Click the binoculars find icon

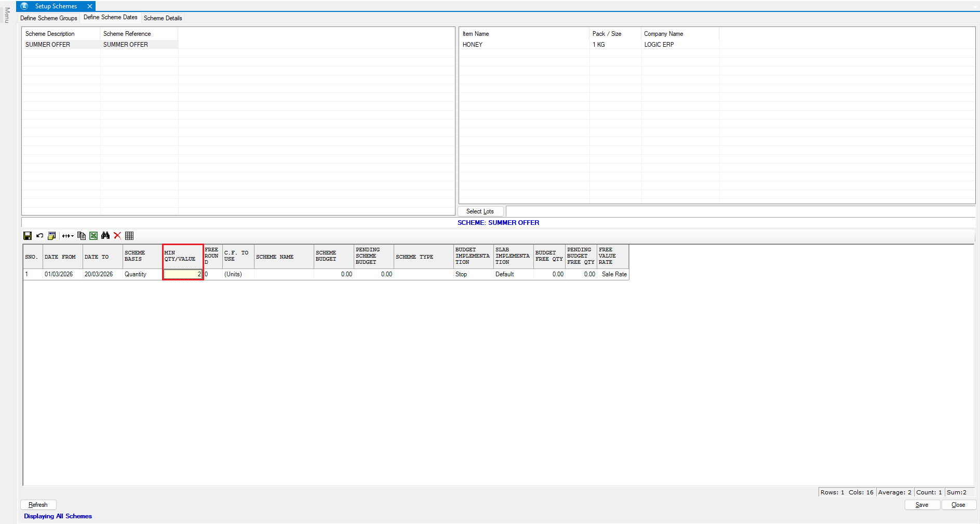point(105,236)
